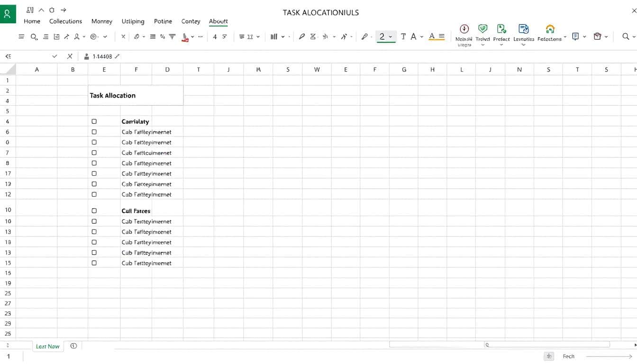Screen dimensions: 637x364
Task: Open the font size 2 dropdown
Action: coord(391,37)
